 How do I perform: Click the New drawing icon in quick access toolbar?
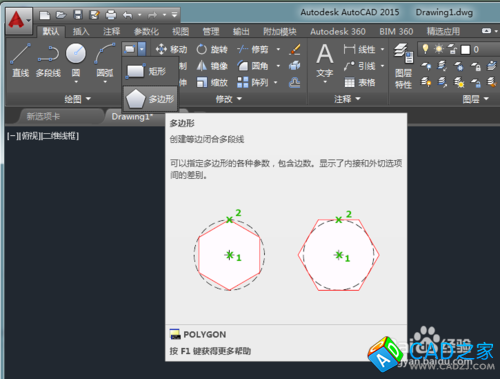click(44, 15)
